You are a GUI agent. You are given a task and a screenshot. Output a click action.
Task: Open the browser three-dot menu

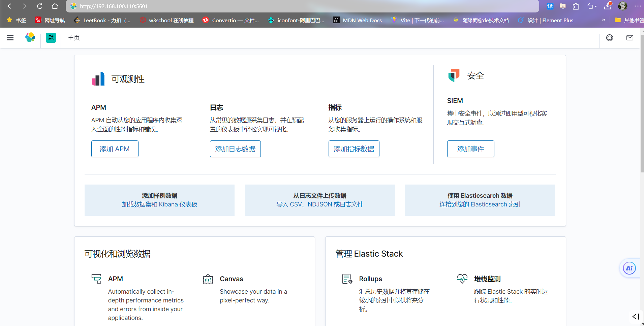[x=638, y=6]
